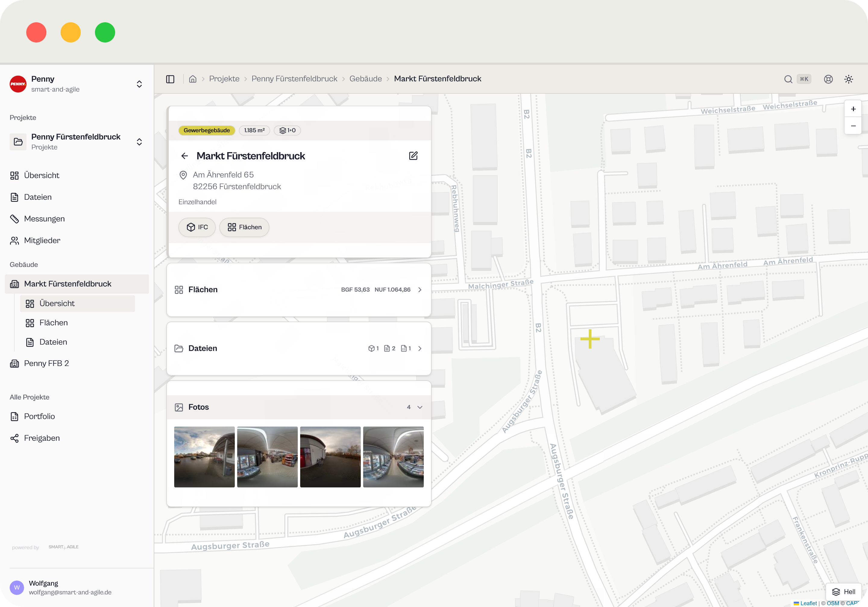Click Penny Fürstenfeldbruck breadcrumb link
868x607 pixels.
click(294, 79)
